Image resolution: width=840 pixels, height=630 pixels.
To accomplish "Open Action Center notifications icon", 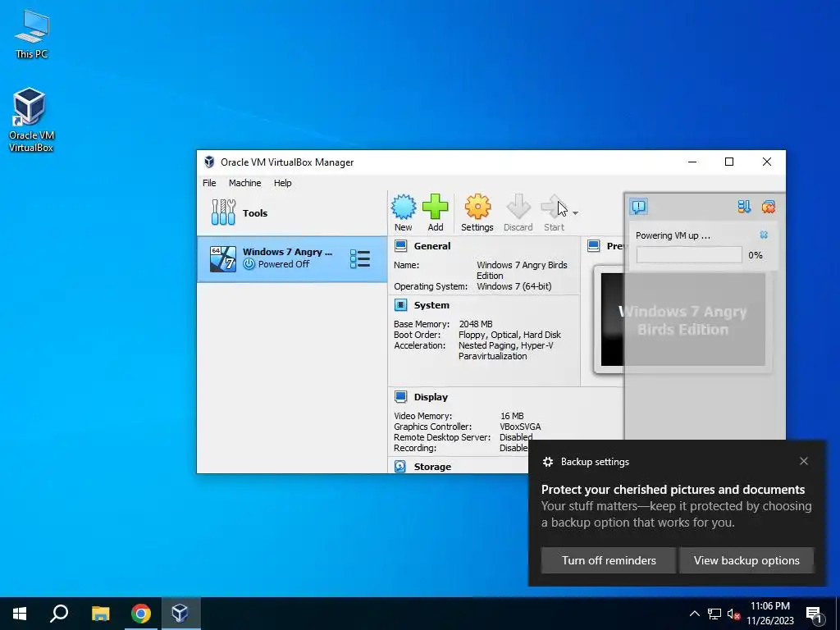I will [x=815, y=614].
